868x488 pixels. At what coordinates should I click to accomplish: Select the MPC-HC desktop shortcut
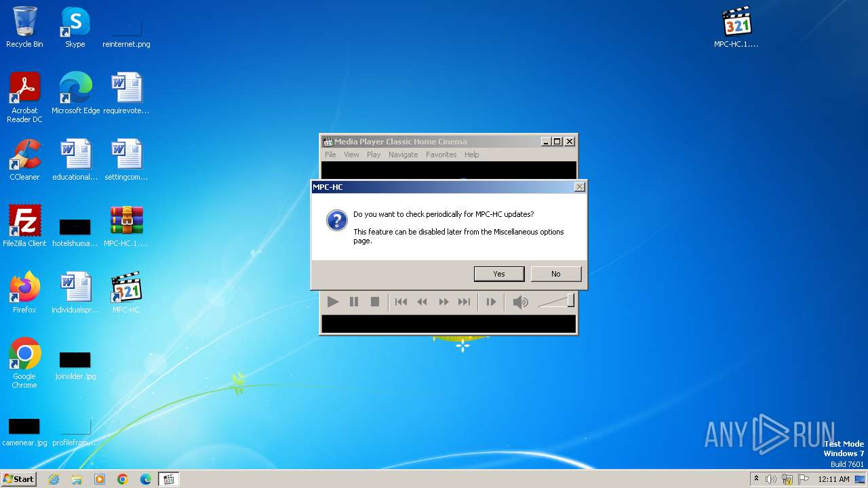(x=126, y=293)
